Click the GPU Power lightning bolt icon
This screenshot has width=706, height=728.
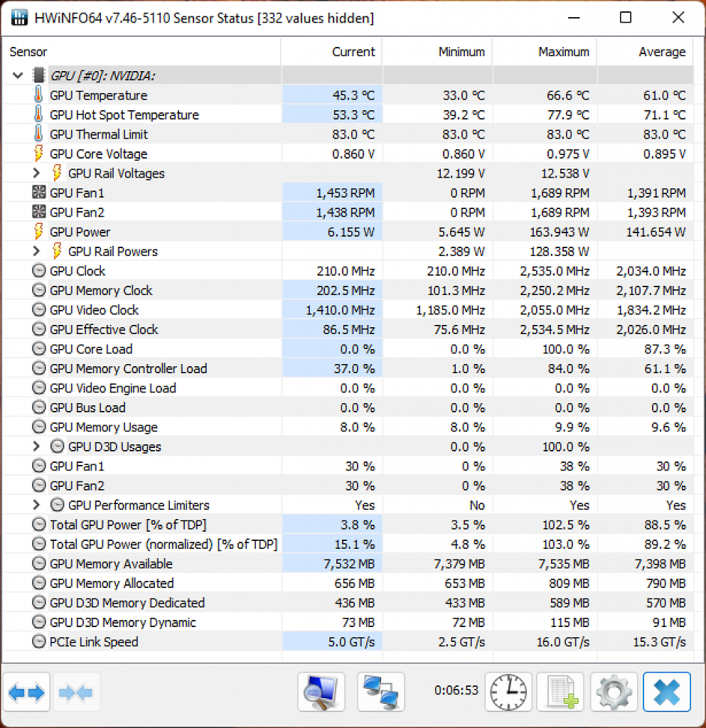tap(38, 231)
